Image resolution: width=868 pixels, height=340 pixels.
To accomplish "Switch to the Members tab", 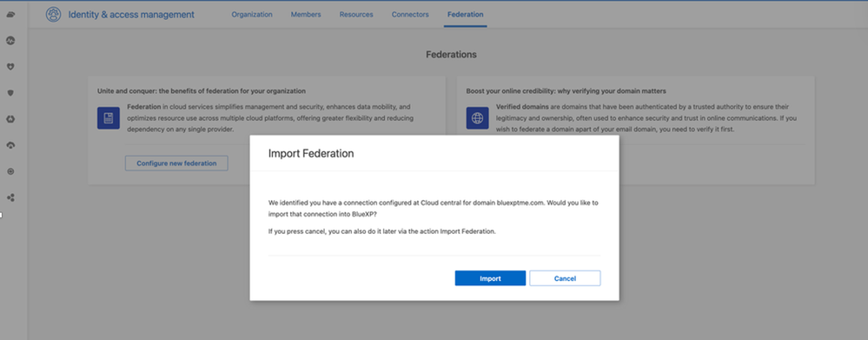I will 306,15.
